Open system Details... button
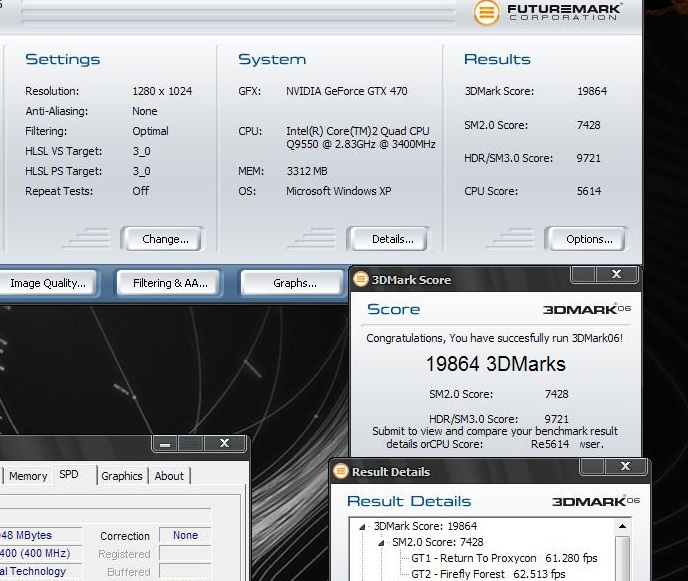 point(387,239)
